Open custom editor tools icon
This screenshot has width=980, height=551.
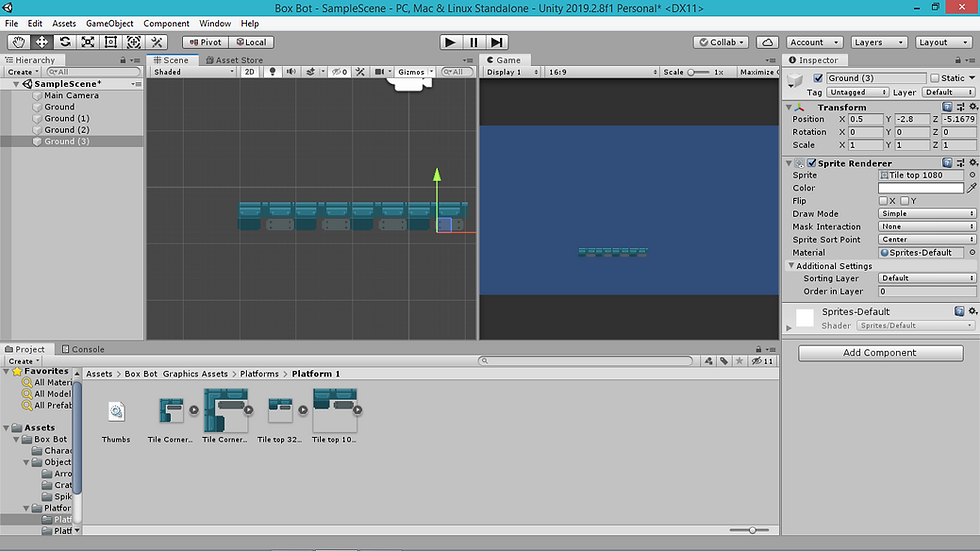tap(157, 42)
